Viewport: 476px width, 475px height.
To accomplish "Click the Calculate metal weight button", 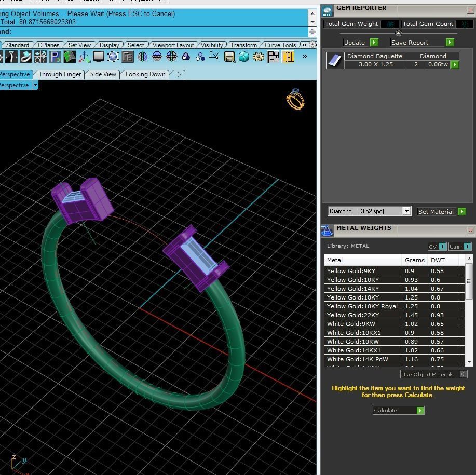I will (x=398, y=410).
